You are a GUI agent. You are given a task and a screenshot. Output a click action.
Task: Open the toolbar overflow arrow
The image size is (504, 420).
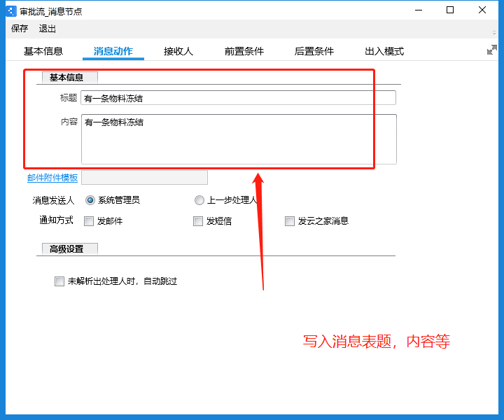coord(494,32)
